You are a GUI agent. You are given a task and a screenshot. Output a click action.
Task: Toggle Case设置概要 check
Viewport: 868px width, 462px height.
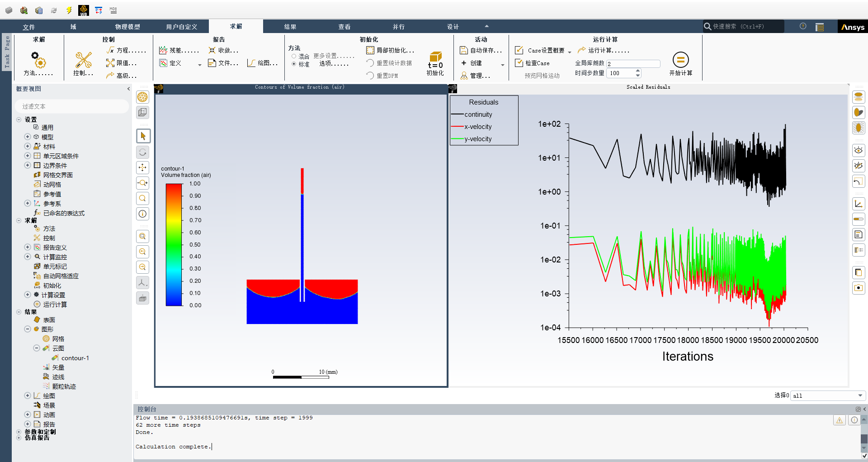click(x=519, y=50)
